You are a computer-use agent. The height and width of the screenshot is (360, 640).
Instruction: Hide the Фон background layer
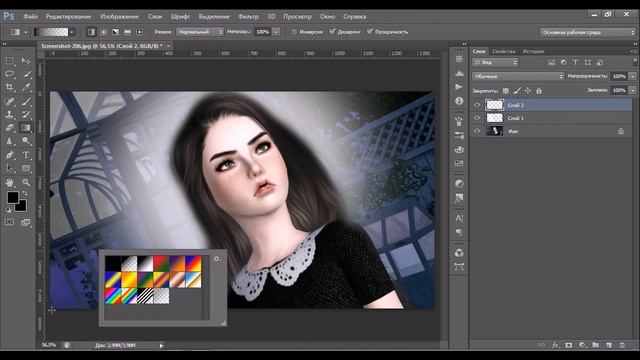(x=477, y=131)
